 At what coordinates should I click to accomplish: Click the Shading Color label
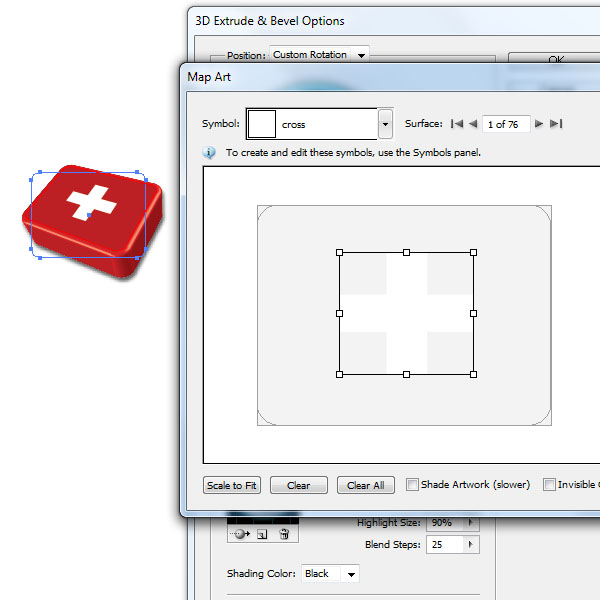pos(261,574)
